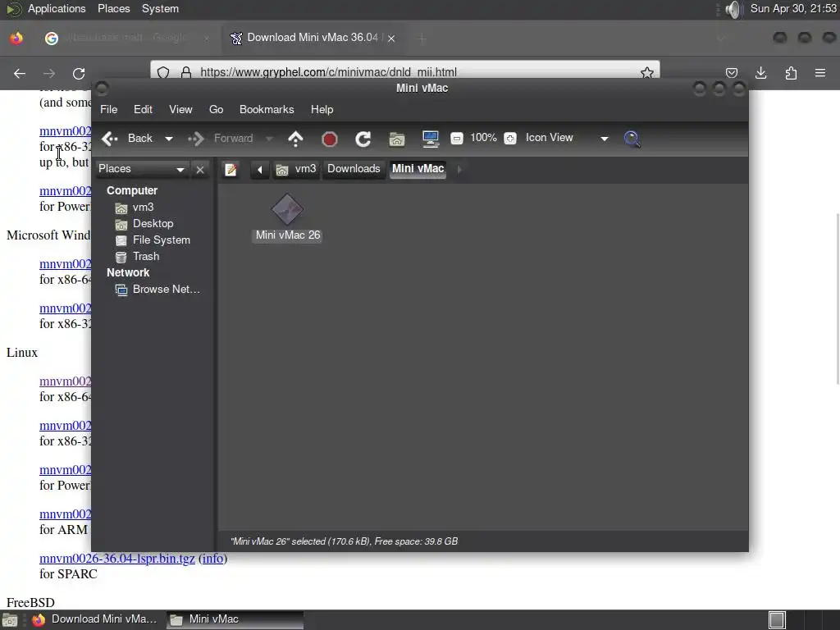Show tracking protection shield icon
840x630 pixels.
tap(163, 73)
